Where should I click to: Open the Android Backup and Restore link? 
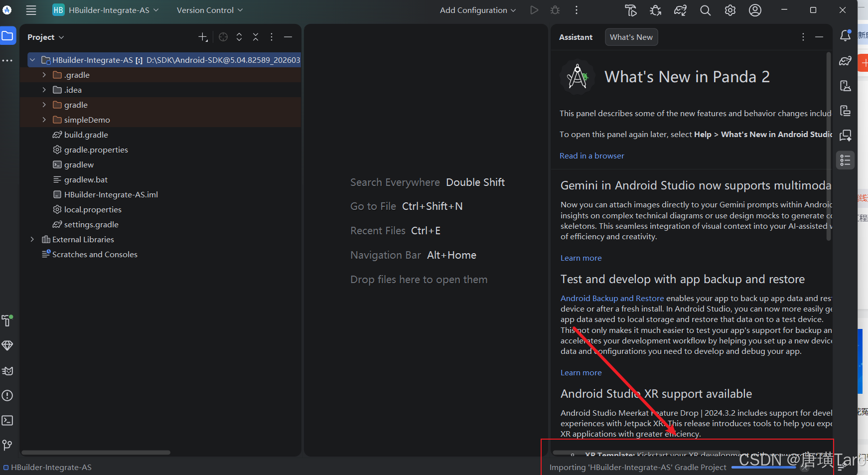612,298
